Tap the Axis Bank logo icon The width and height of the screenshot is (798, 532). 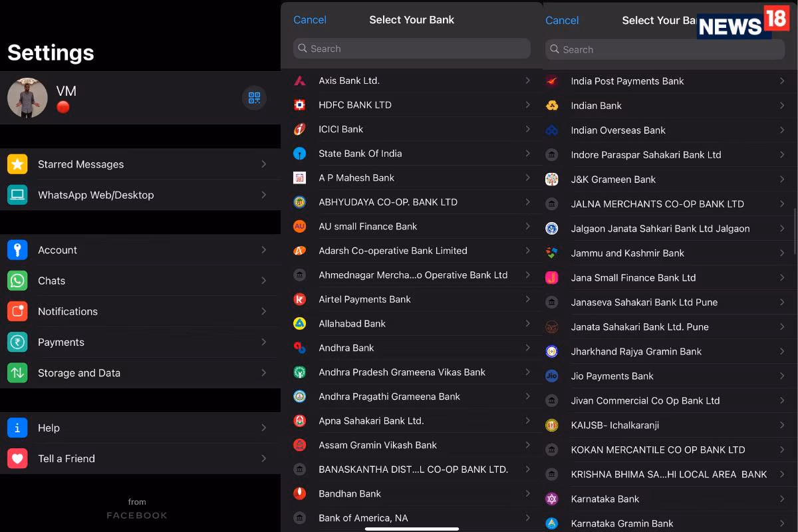coord(300,80)
